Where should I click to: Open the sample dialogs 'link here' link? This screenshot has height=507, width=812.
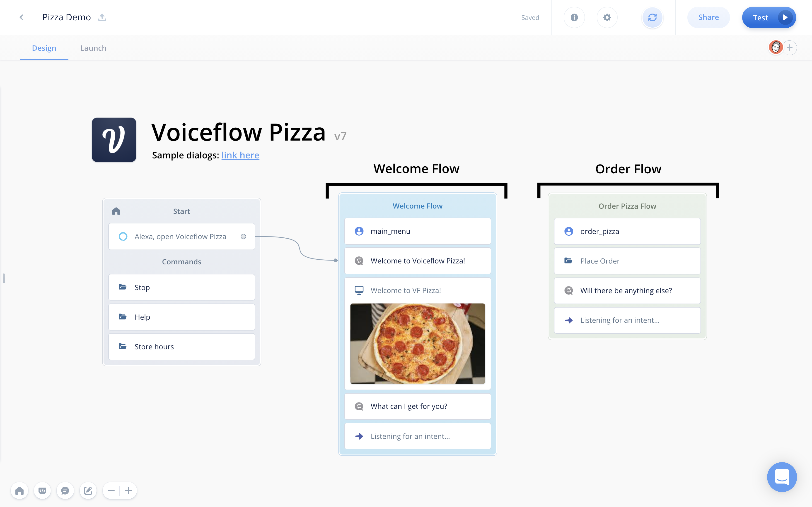point(240,155)
